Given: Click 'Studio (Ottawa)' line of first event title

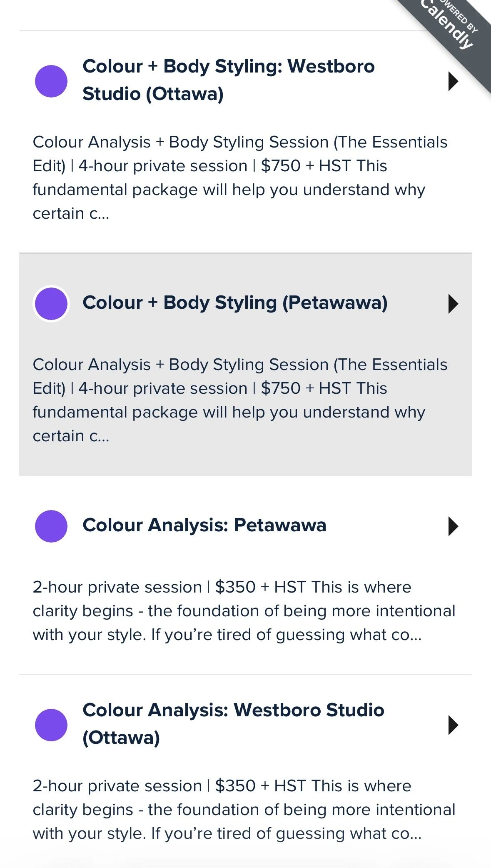Looking at the screenshot, I should click(x=153, y=94).
